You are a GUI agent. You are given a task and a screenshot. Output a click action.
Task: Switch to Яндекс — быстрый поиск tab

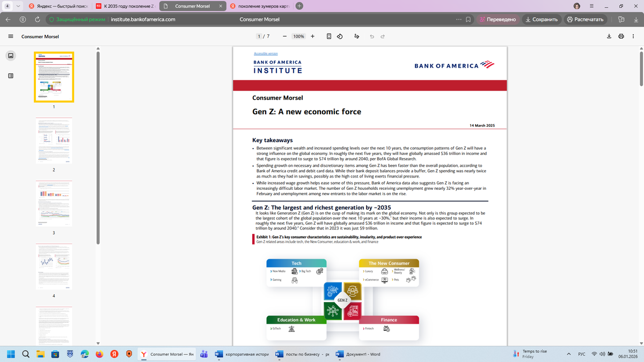[58, 6]
